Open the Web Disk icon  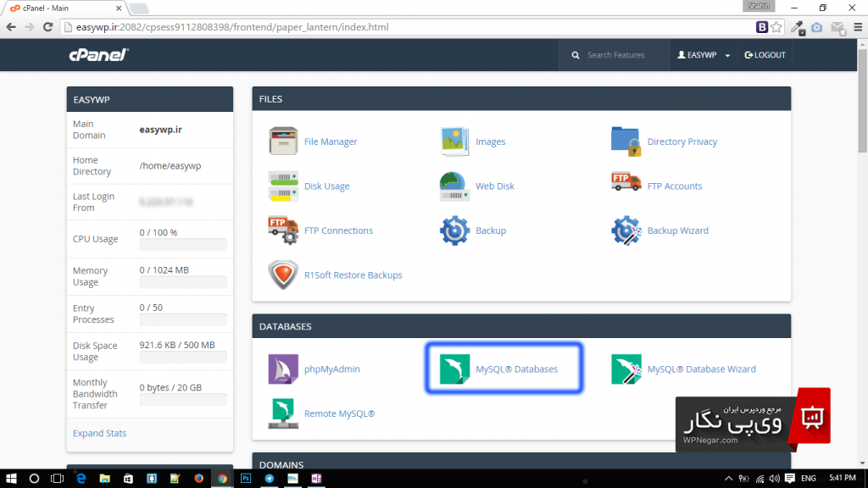pyautogui.click(x=454, y=186)
